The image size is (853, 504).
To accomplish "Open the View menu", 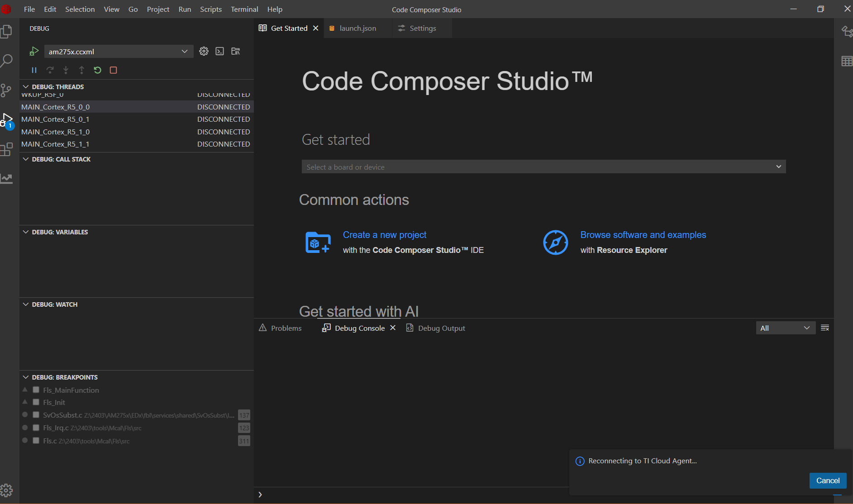I will [x=112, y=9].
